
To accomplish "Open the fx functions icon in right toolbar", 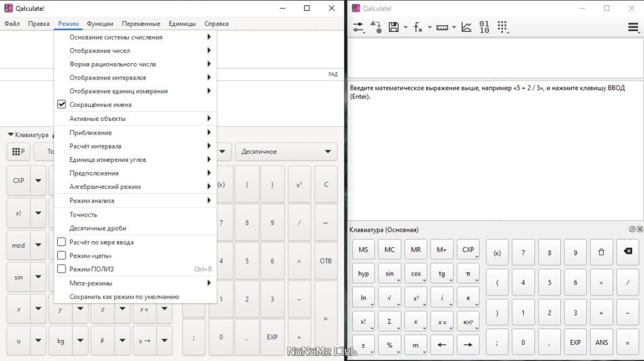I will click(418, 28).
